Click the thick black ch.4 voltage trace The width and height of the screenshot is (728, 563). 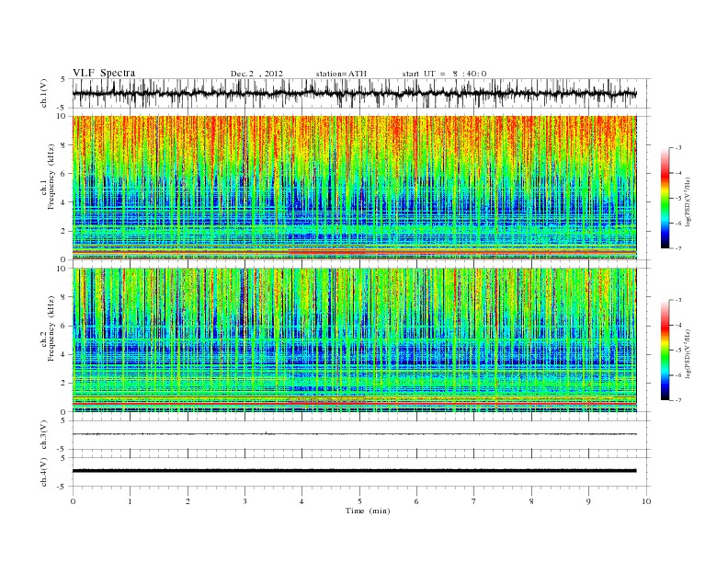pyautogui.click(x=354, y=471)
